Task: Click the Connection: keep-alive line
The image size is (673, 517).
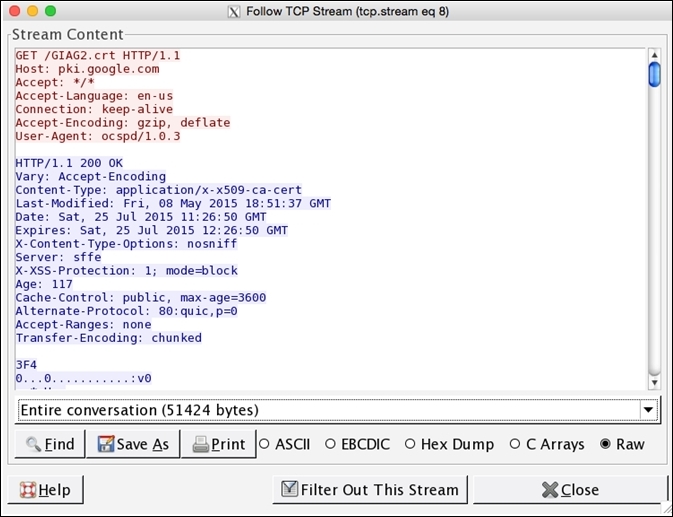Action: (x=94, y=109)
